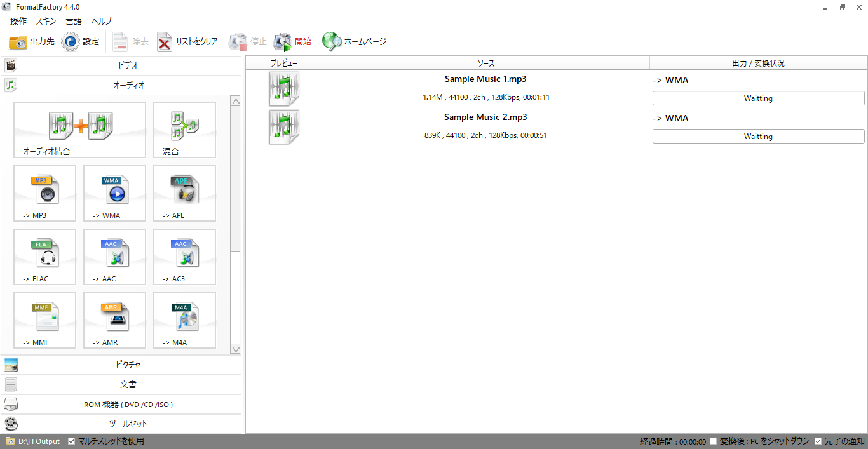
Task: Choose the -> AAC conversion icon
Action: [114, 257]
